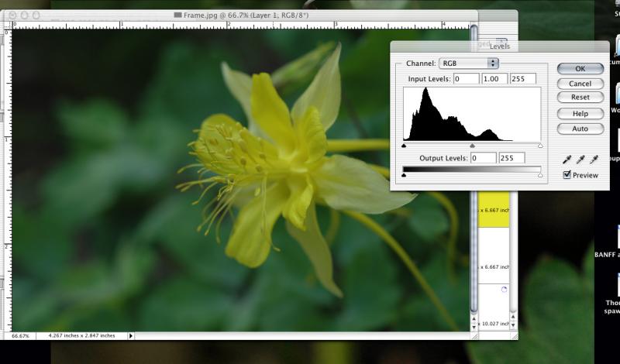Click the Reset button

[x=580, y=98]
